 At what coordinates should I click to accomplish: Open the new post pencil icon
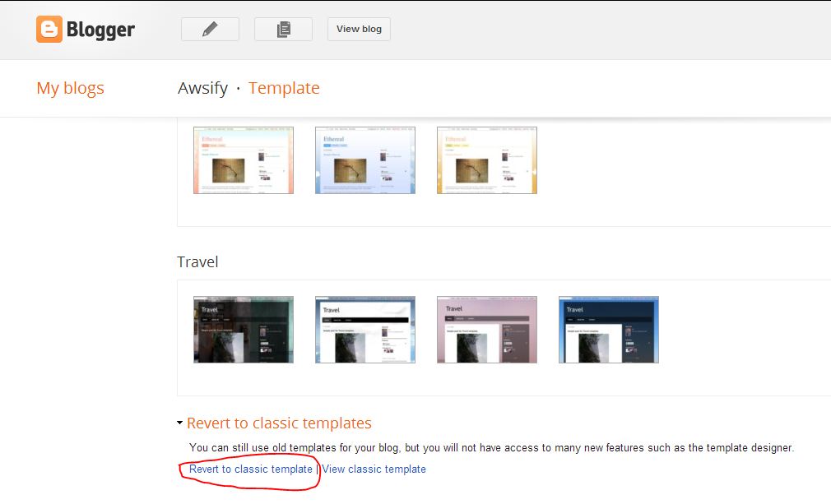click(x=209, y=29)
